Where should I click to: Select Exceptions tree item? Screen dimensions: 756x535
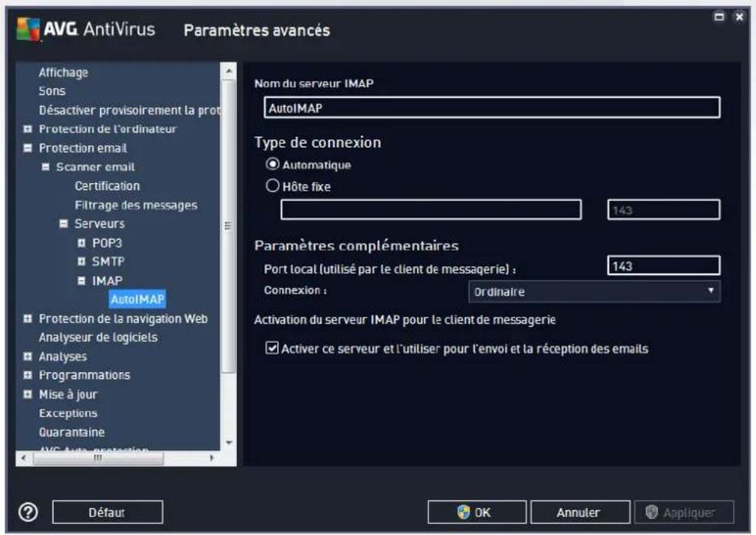click(68, 413)
